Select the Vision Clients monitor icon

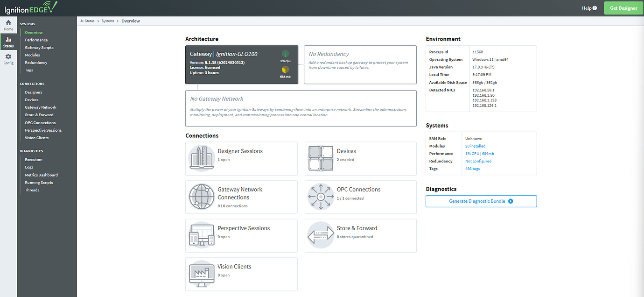(x=201, y=274)
